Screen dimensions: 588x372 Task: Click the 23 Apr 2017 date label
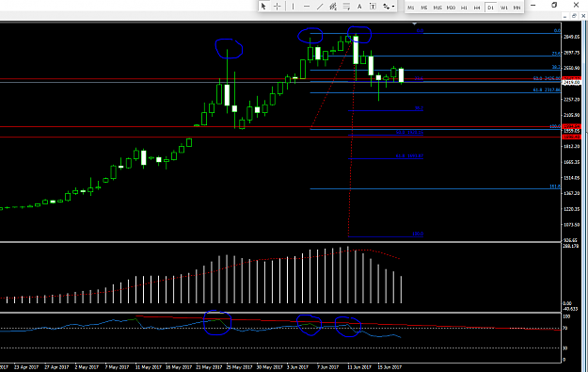[x=26, y=367]
